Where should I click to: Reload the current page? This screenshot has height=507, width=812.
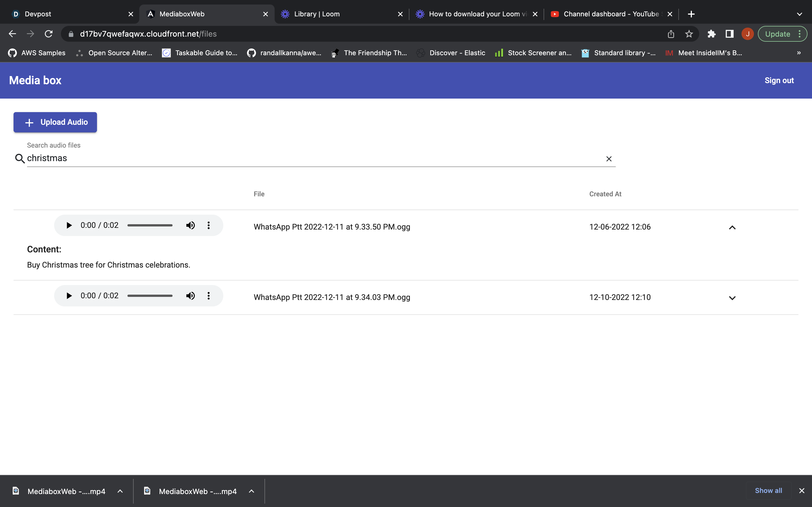click(x=49, y=34)
